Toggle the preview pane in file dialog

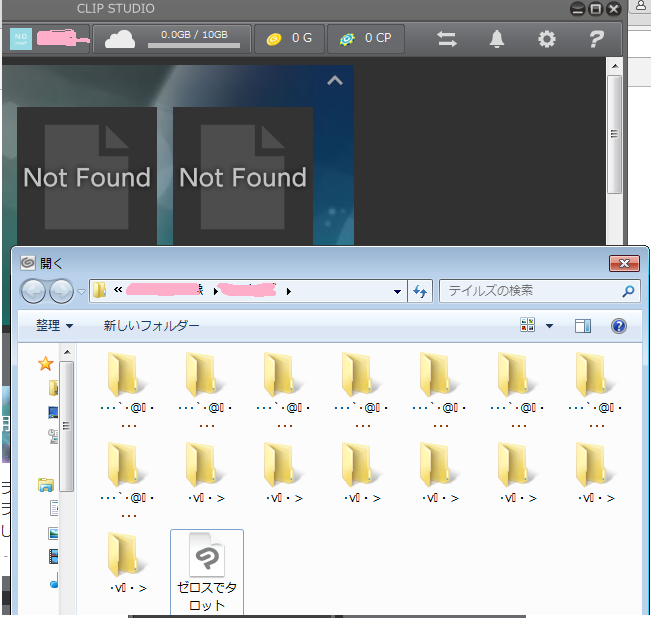click(583, 326)
